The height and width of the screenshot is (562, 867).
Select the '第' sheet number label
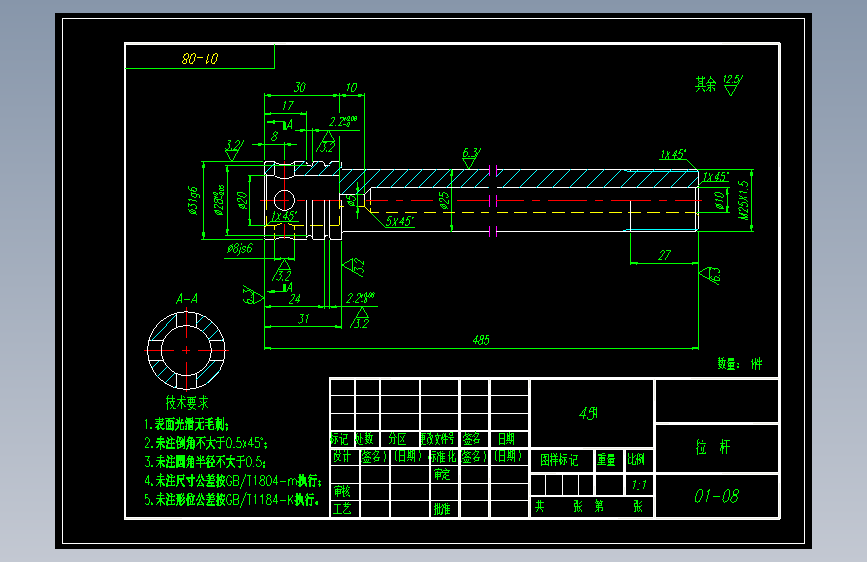[599, 506]
